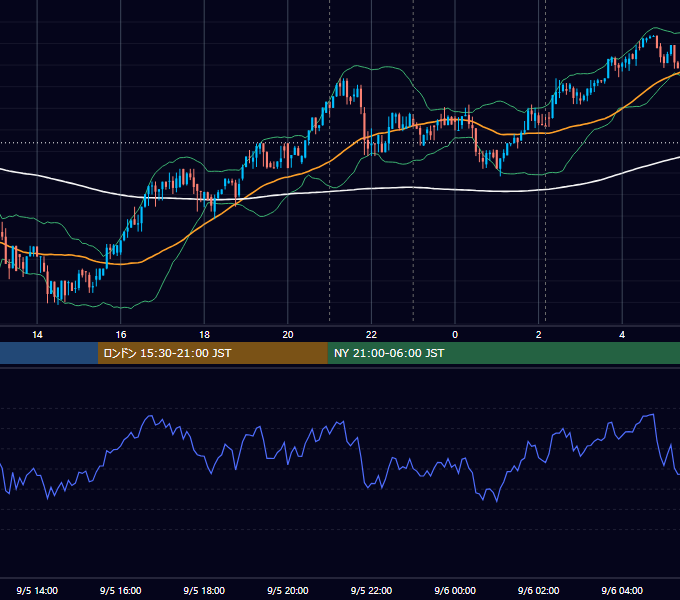680x600 pixels.
Task: Select the ロンドン 15:30-21:00 JST session bar
Action: pyautogui.click(x=212, y=353)
